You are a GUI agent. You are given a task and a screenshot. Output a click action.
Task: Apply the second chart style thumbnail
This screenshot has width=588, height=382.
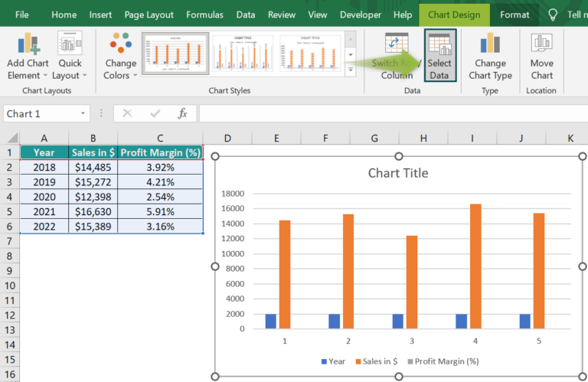coord(243,54)
